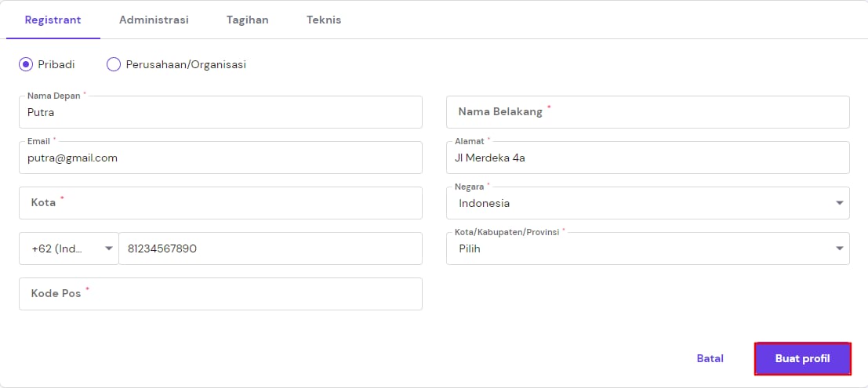Image resolution: width=868 pixels, height=388 pixels.
Task: Click the arrow icon in the Negara field
Action: click(x=840, y=204)
